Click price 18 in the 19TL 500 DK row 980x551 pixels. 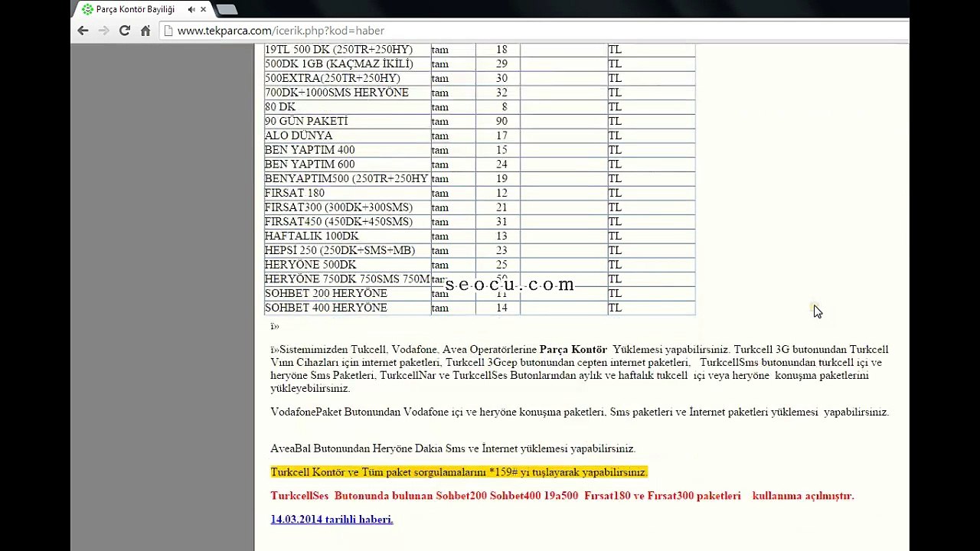tap(501, 50)
